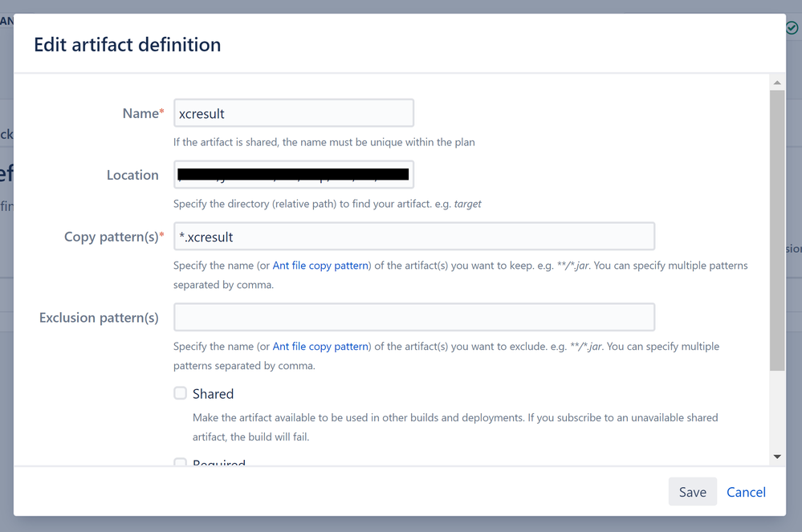Viewport: 802px width, 532px height.
Task: Click the scrollbar down arrow
Action: pyautogui.click(x=776, y=456)
